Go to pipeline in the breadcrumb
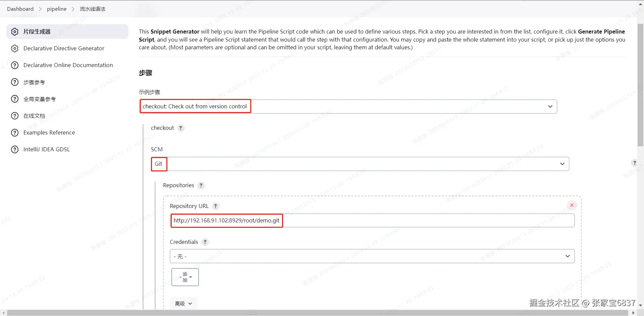This screenshot has height=316, width=644. pyautogui.click(x=57, y=9)
